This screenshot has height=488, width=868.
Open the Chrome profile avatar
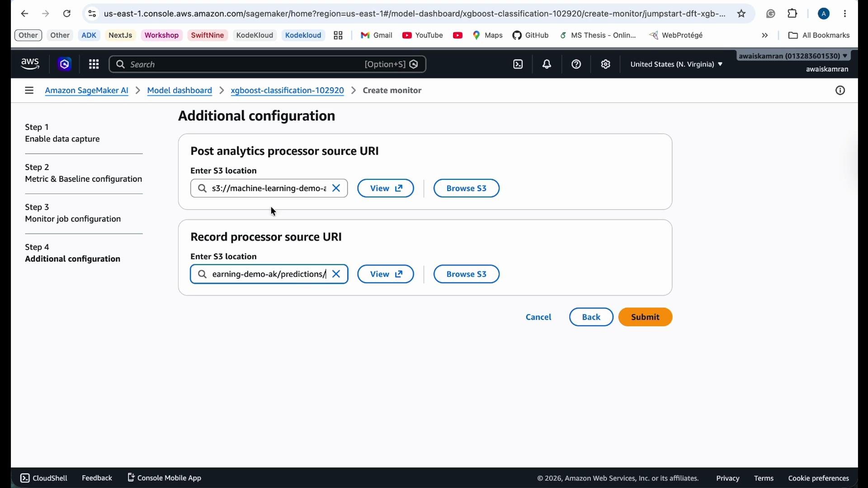pyautogui.click(x=824, y=14)
